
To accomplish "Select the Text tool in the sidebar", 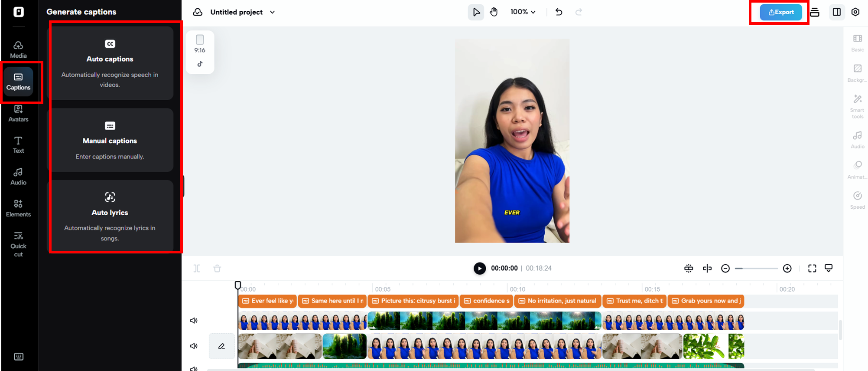I will click(x=18, y=145).
